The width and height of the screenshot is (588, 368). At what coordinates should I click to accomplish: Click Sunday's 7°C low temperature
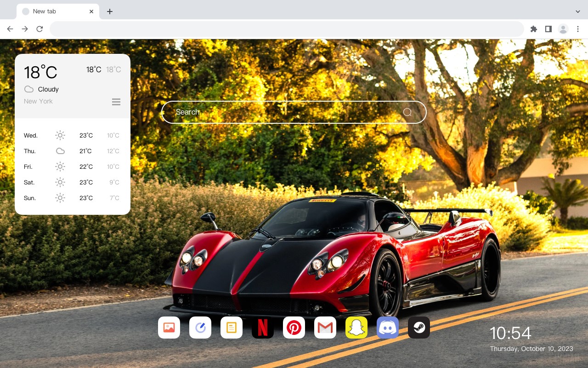pyautogui.click(x=114, y=198)
